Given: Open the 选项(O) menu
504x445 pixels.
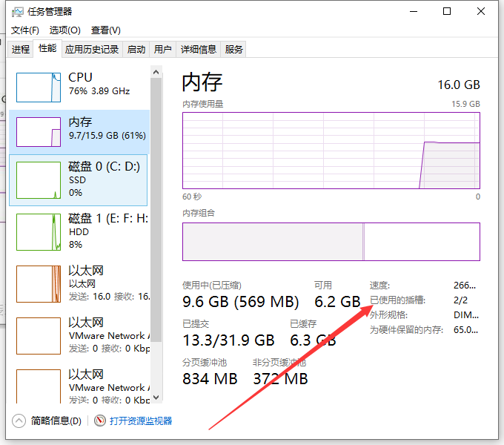Looking at the screenshot, I should point(64,30).
